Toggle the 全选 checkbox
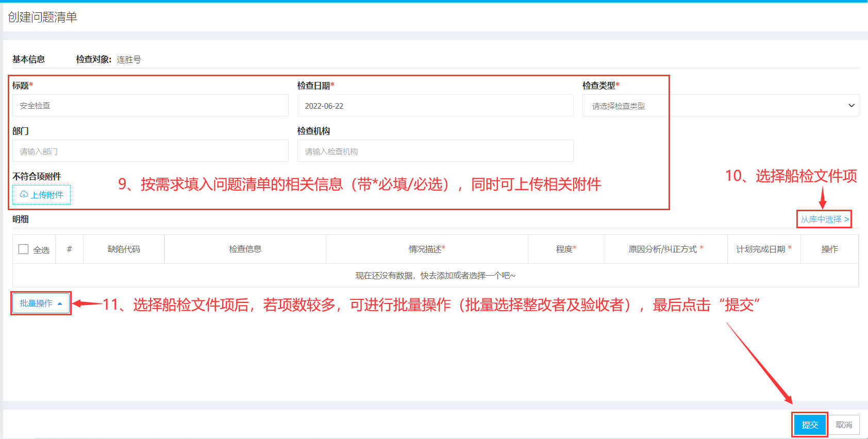This screenshot has height=439, width=868. (23, 249)
